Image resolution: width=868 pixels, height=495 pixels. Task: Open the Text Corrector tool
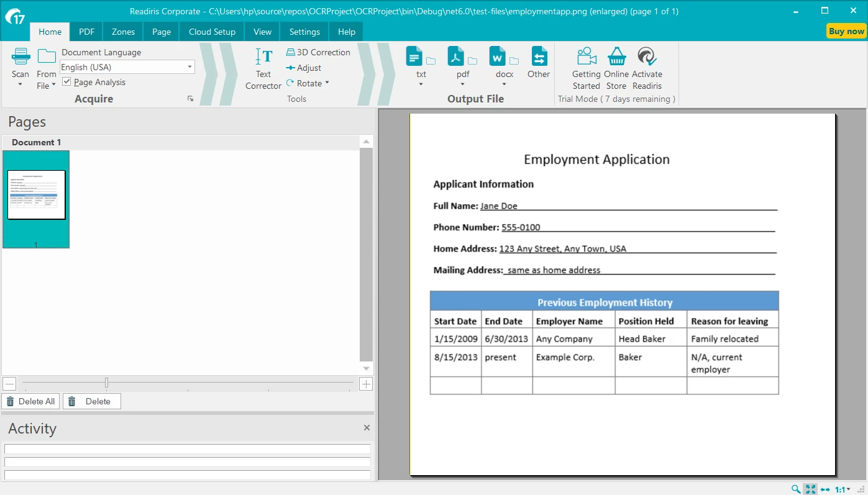coord(263,57)
